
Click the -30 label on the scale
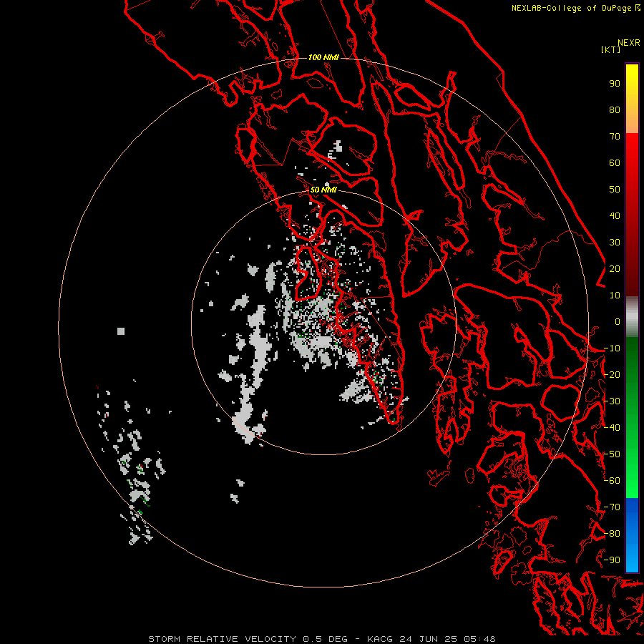coord(612,401)
